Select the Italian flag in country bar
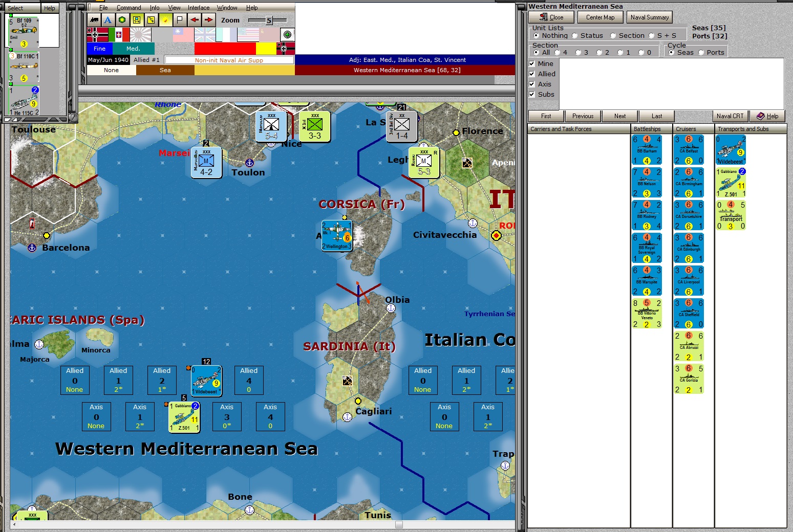Screen dimensions: 793x532 coord(119,35)
